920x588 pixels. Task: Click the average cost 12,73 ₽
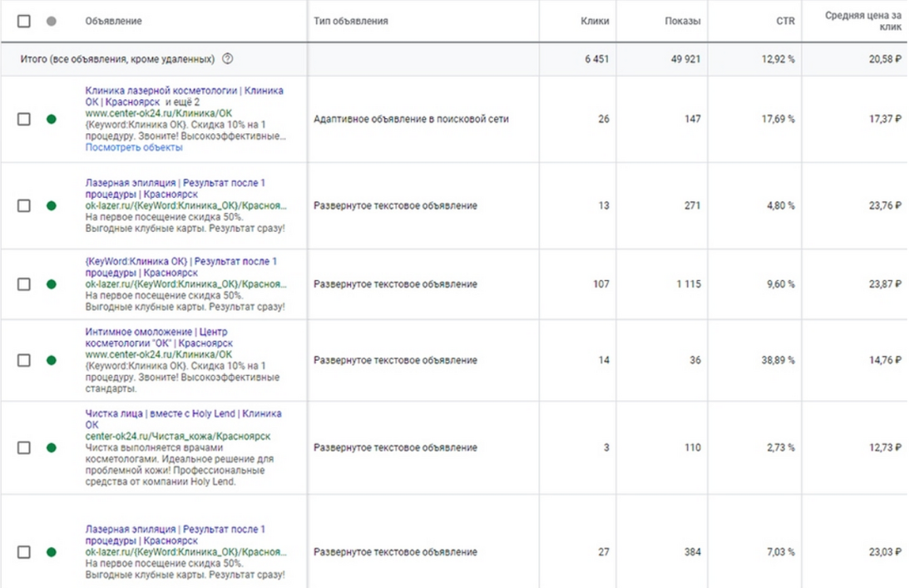885,447
